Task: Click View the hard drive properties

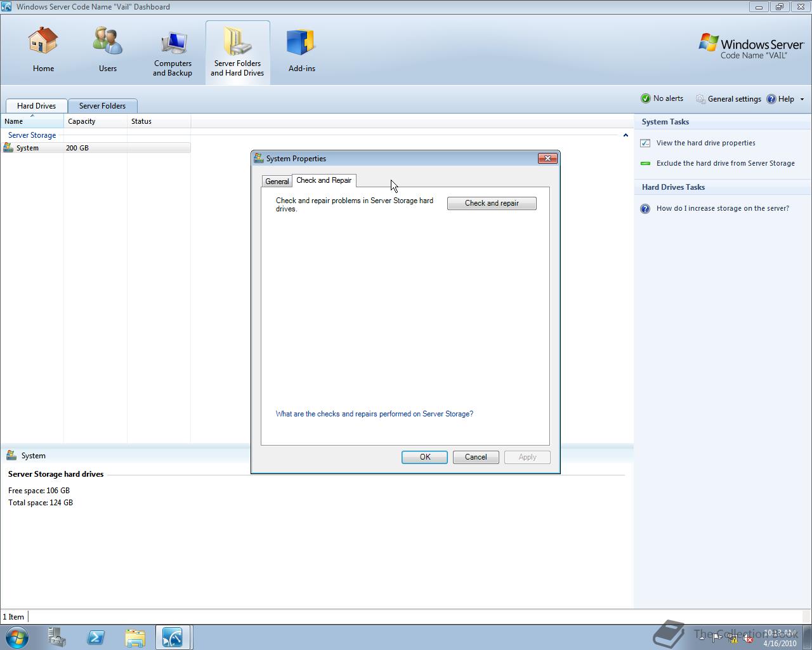Action: pyautogui.click(x=705, y=143)
